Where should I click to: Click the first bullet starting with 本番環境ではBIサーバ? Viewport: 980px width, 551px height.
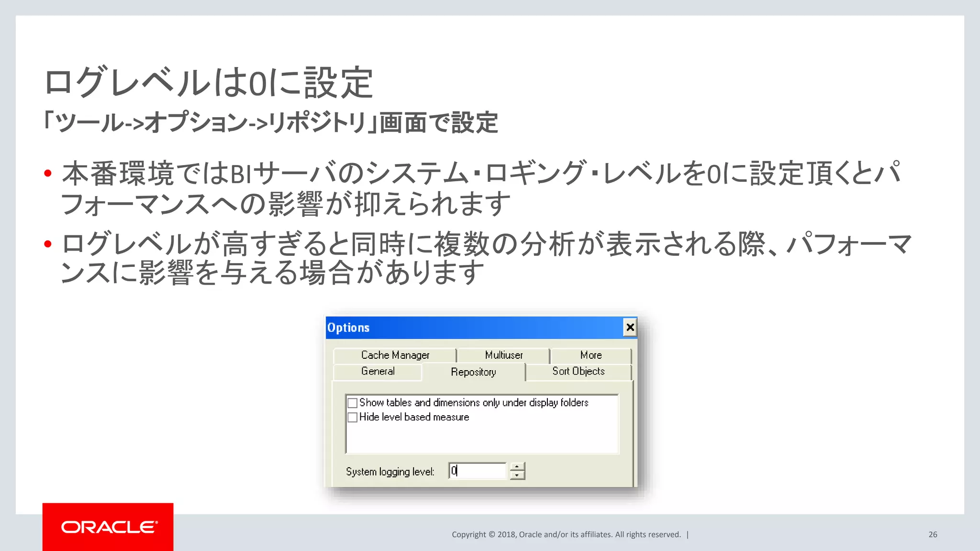[481, 188]
